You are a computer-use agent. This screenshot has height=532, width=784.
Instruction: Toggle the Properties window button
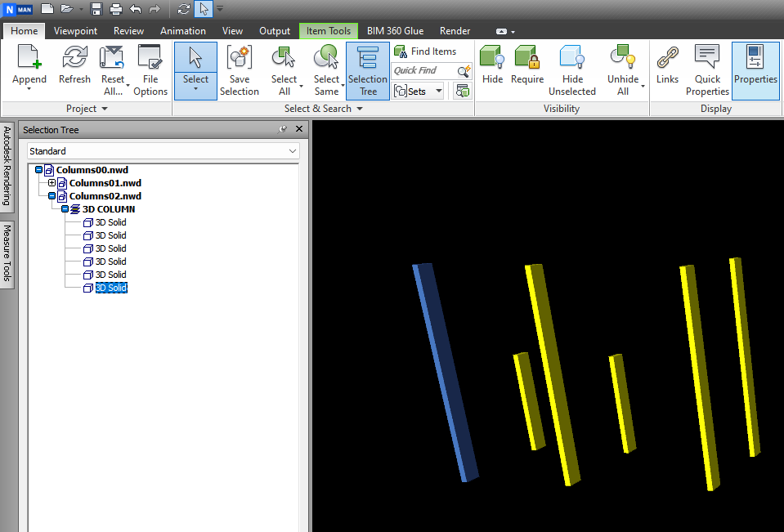(x=755, y=70)
